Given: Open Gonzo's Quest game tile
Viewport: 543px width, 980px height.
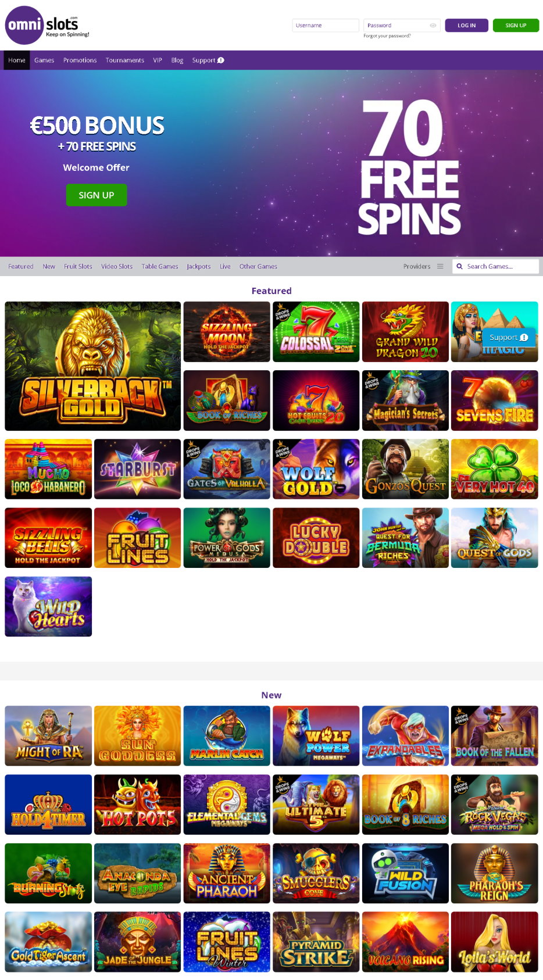Looking at the screenshot, I should coord(405,469).
